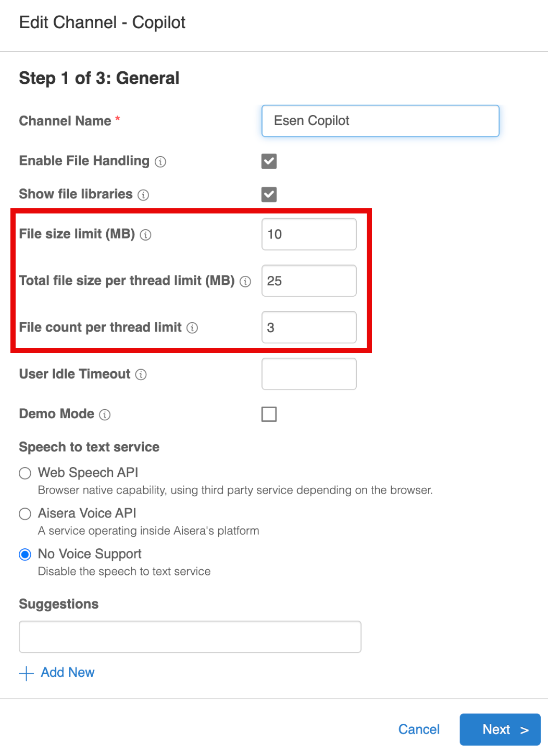Click info icon beside File count per thread limit
548x756 pixels.
pyautogui.click(x=192, y=328)
